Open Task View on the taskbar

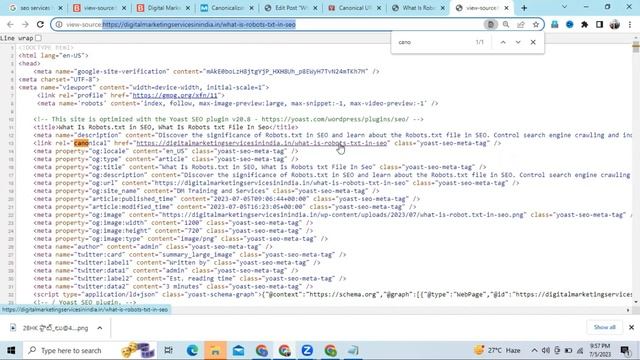(168, 350)
